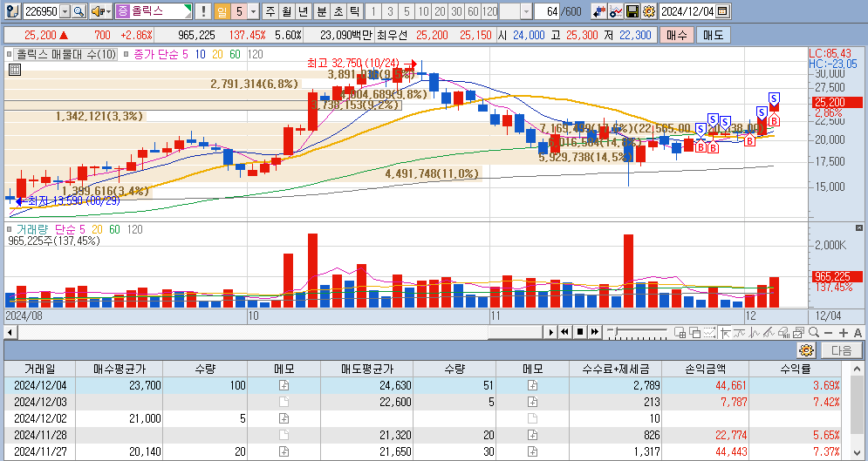868x461 pixels.
Task: Select the 분 minute chart period
Action: [322, 11]
